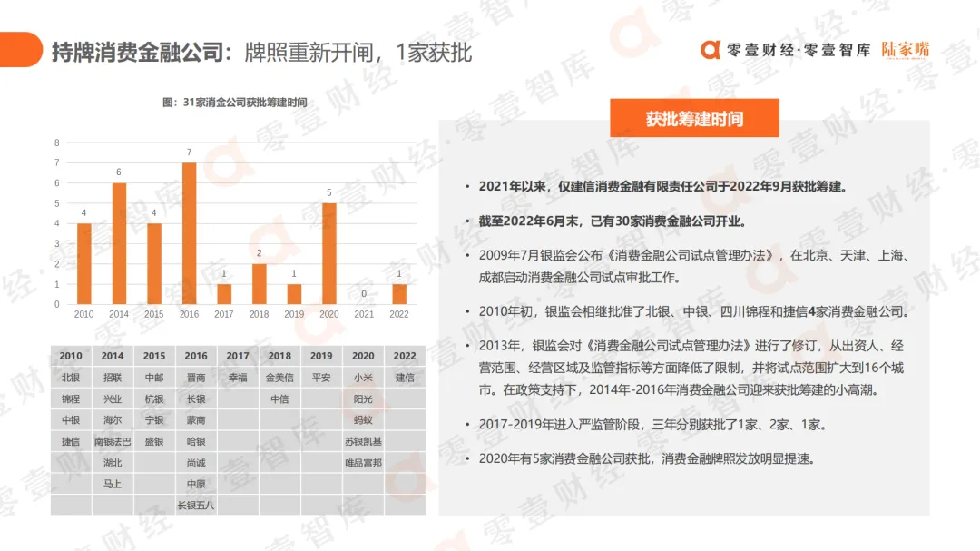Image resolution: width=980 pixels, height=551 pixels.
Task: Click the table cell 小米
Action: pyautogui.click(x=363, y=378)
